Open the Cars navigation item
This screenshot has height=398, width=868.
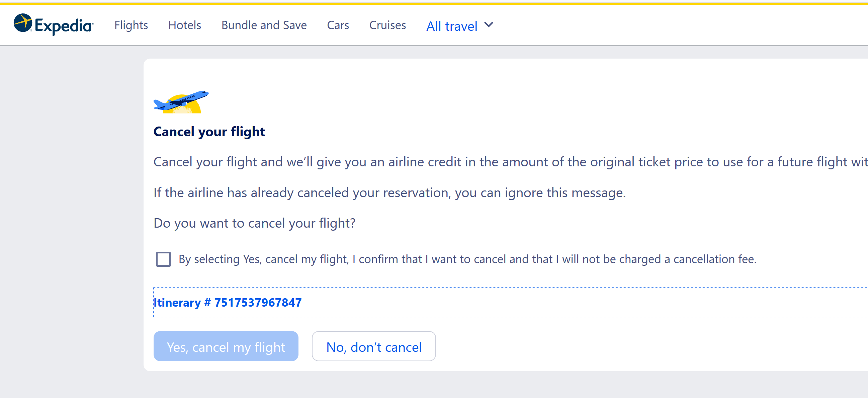point(338,25)
